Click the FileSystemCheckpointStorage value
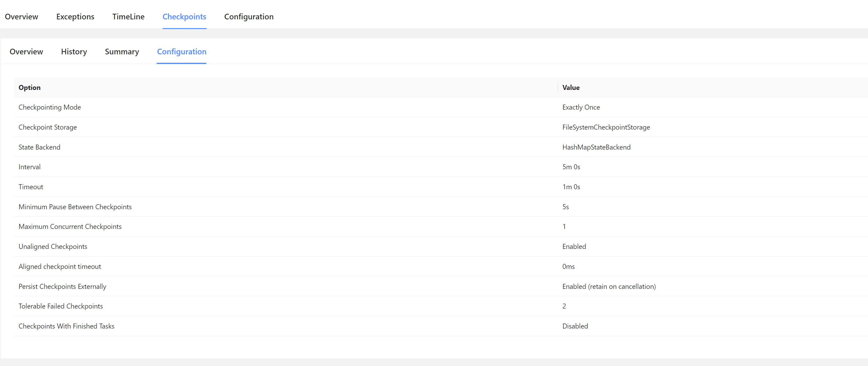Viewport: 868px width, 366px height. pos(606,127)
